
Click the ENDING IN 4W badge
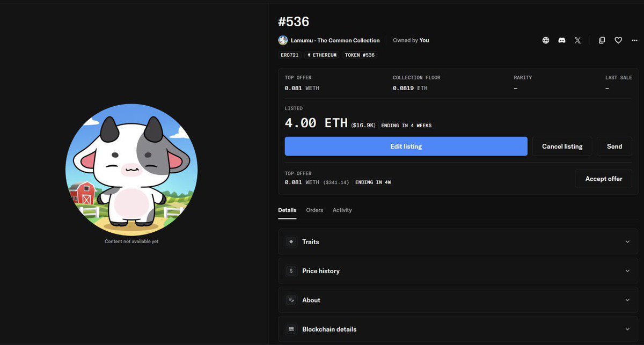(x=373, y=182)
